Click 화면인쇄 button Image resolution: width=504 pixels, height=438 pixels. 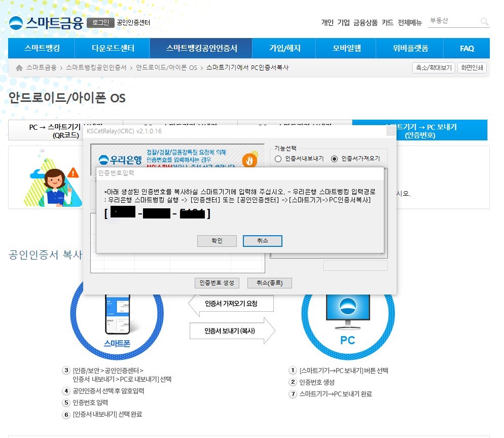(472, 68)
